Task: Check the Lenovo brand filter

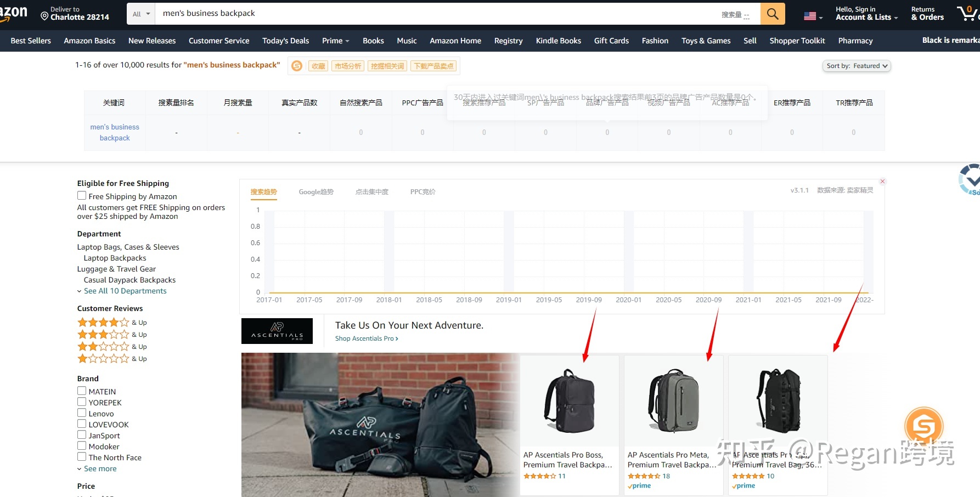Action: click(82, 413)
